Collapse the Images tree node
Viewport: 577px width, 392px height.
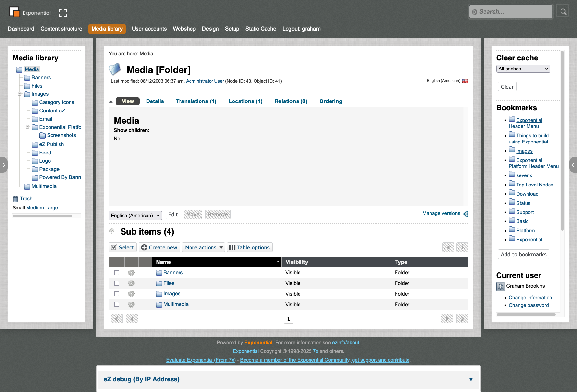click(20, 94)
